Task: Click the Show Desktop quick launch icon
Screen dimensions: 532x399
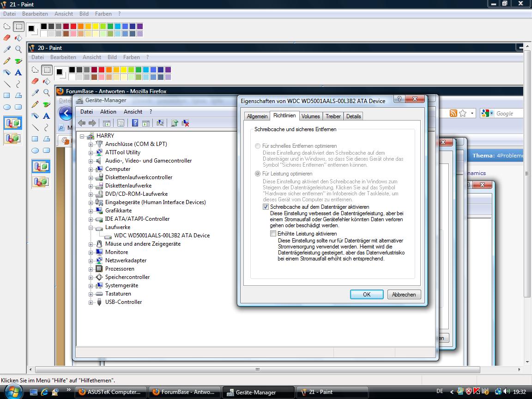Action: [34, 392]
